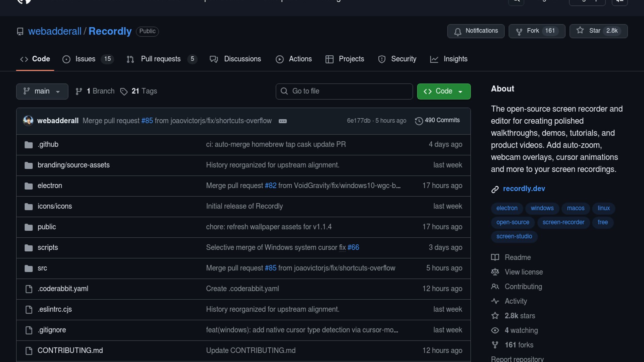Select the screen-recorder topic tag
This screenshot has height=362, width=644.
(563, 222)
